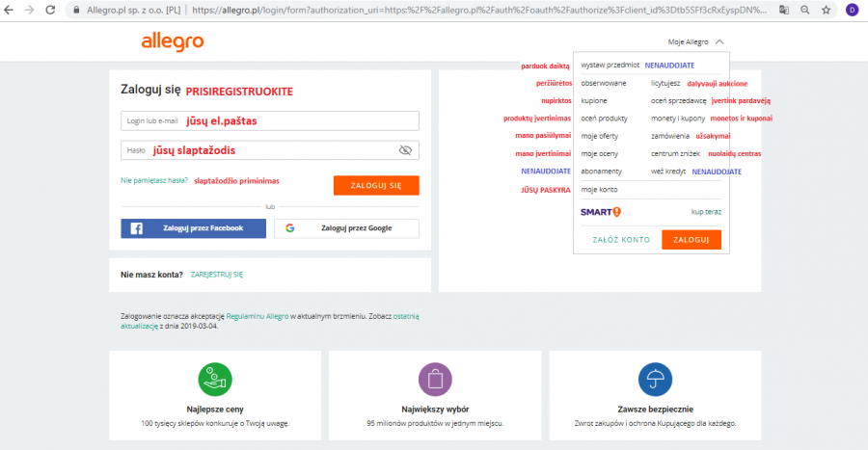Screen dimensions: 868x450
Task: Go back with the browser back arrow
Action: [9, 10]
